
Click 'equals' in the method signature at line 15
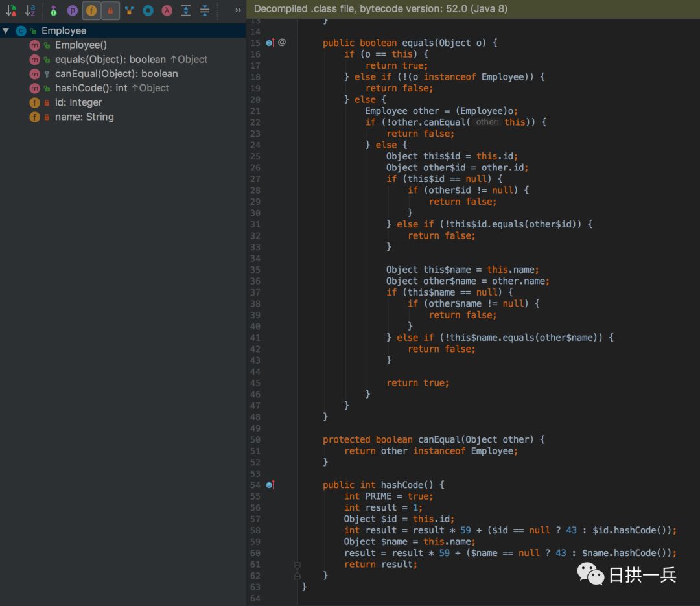418,43
